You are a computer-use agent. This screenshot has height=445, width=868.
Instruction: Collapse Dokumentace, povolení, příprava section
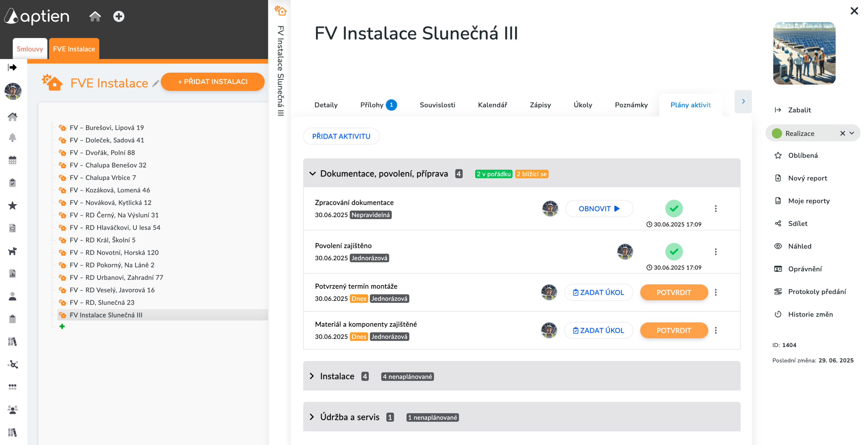(x=312, y=174)
